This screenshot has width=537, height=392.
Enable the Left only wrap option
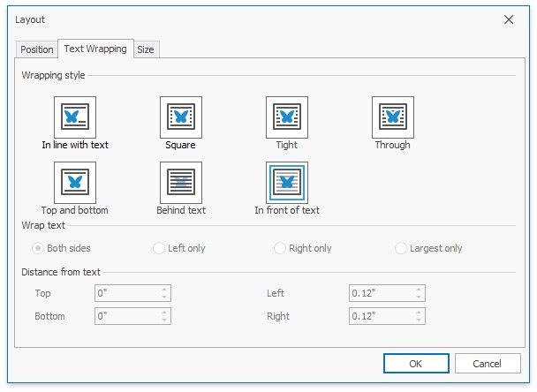tap(159, 248)
